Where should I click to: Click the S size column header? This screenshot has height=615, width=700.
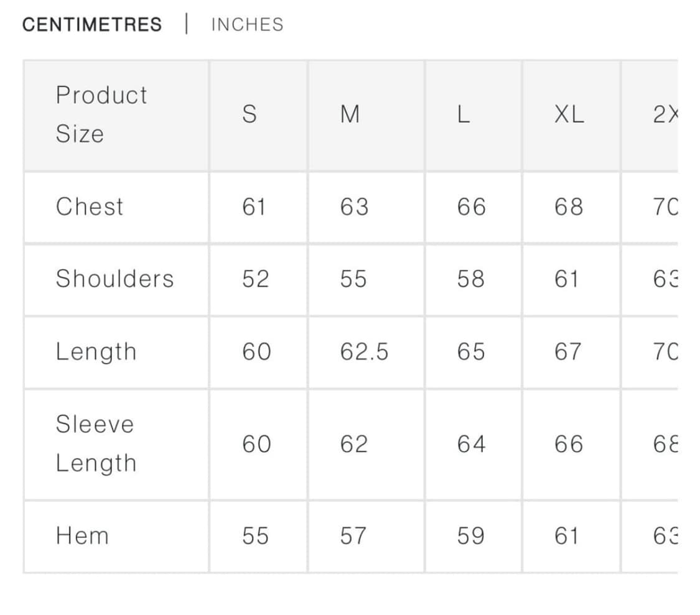[x=249, y=114]
